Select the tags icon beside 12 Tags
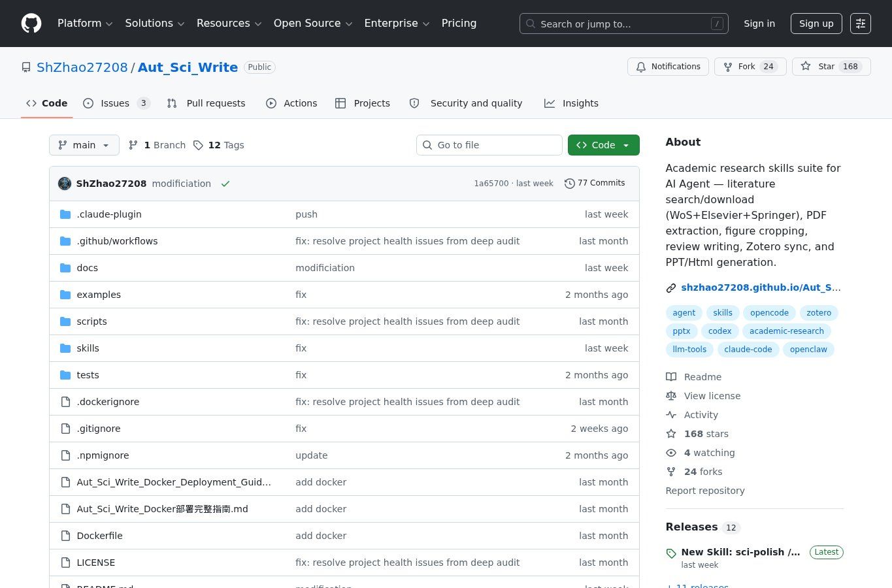Viewport: 892px width, 588px height. tap(199, 145)
